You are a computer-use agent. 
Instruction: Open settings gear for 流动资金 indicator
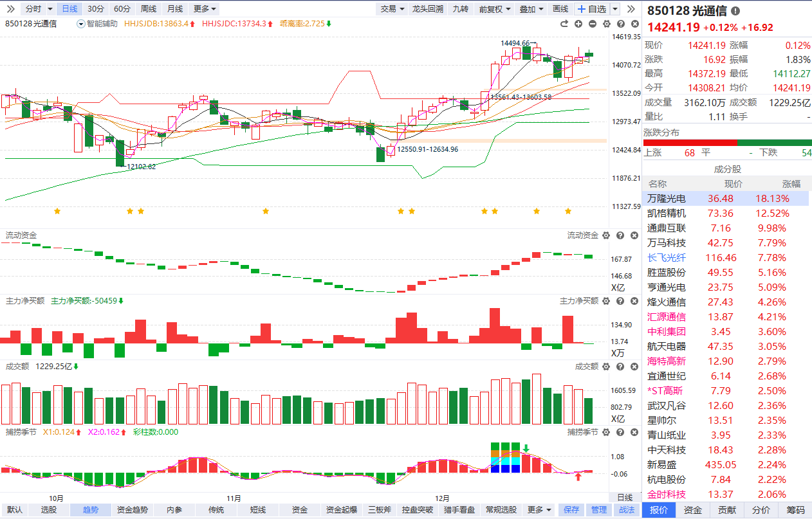click(x=605, y=235)
